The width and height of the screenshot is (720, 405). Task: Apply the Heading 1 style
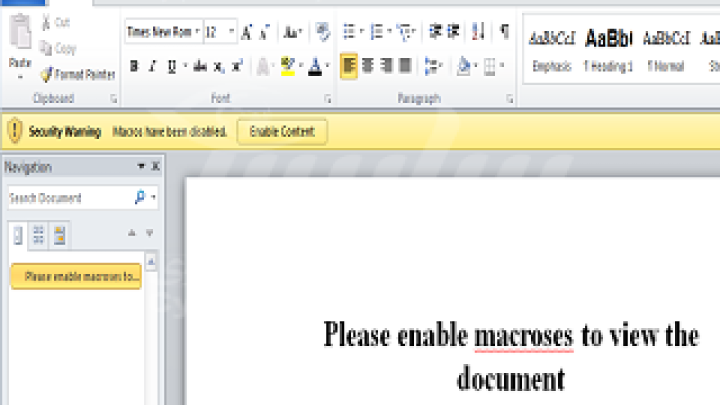point(608,51)
